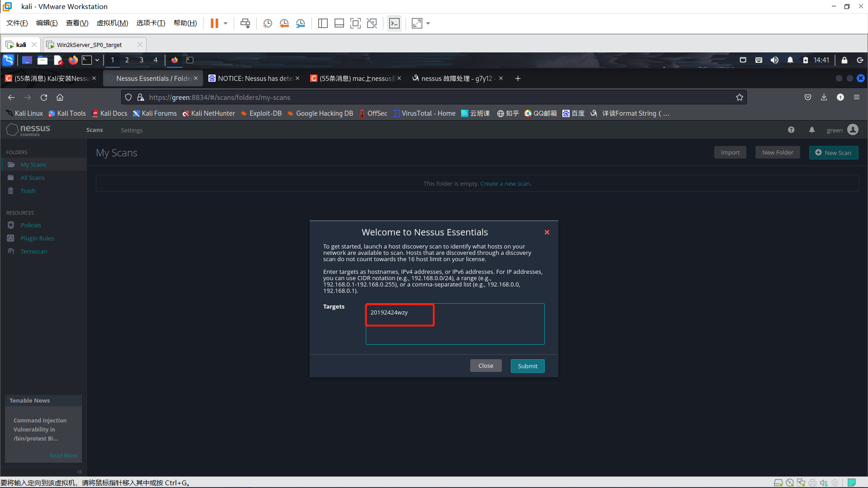The height and width of the screenshot is (488, 868).
Task: Click the New Folder button
Action: click(777, 152)
